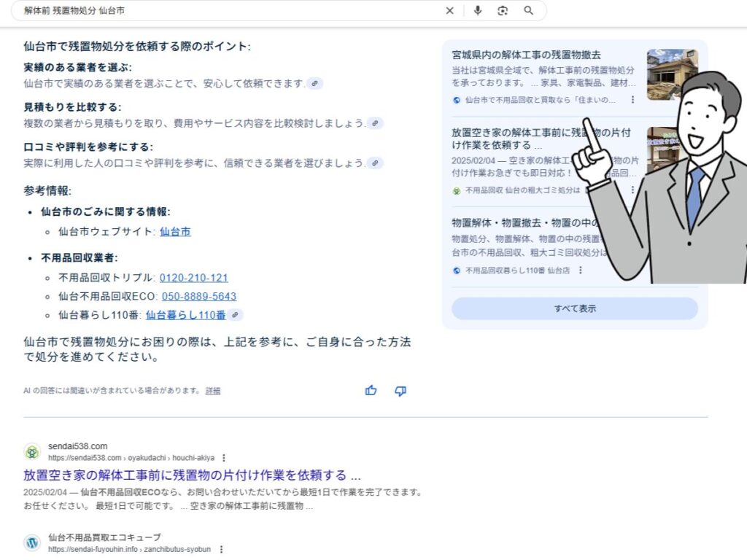Open more options for sendai-fuyouhin.info result

pos(221,549)
